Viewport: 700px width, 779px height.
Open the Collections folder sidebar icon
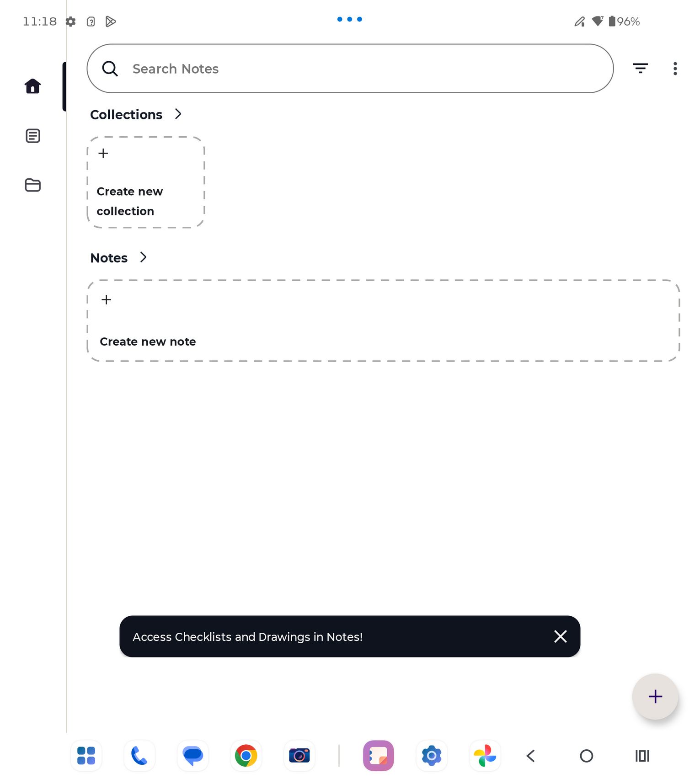pyautogui.click(x=32, y=185)
